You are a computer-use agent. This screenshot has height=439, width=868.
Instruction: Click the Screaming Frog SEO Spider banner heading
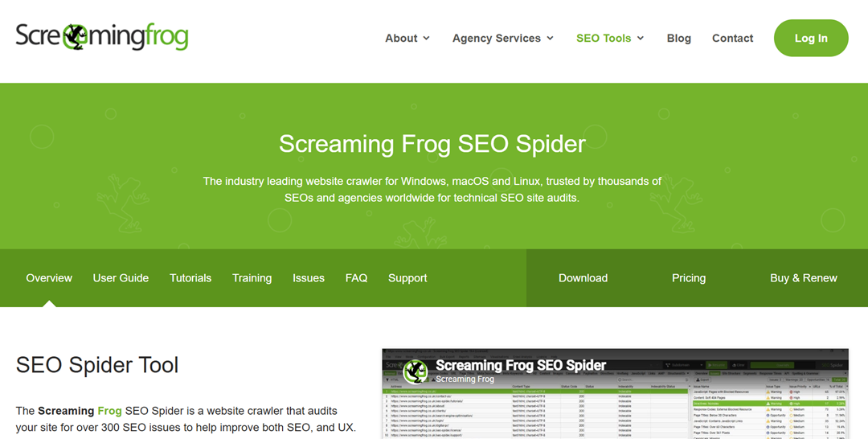(432, 144)
